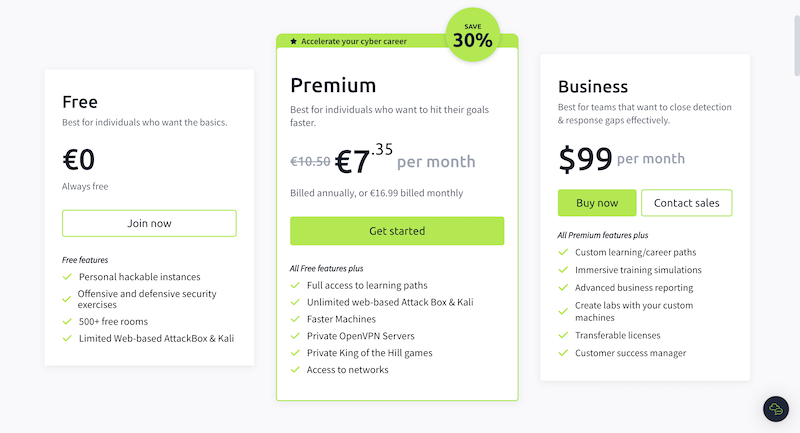Screen dimensions: 800x433
Task: Click checkmark beside Access to networks
Action: (295, 370)
